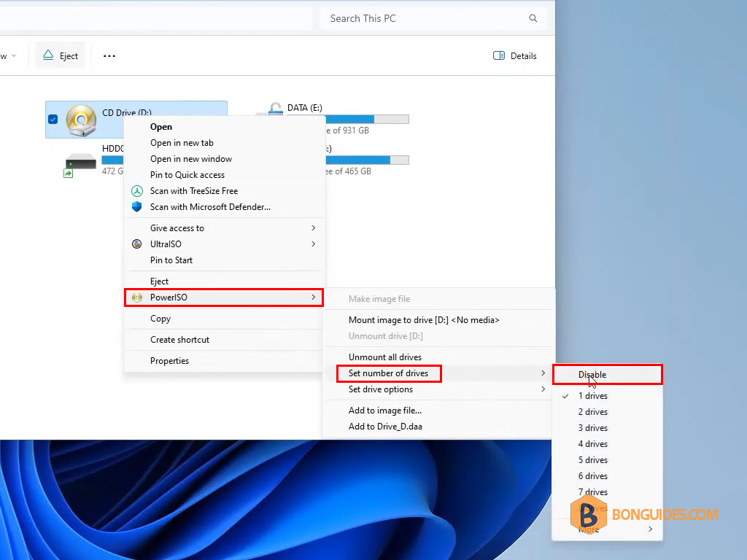
Task: Click the 465 GB drive usage bar
Action: [367, 160]
